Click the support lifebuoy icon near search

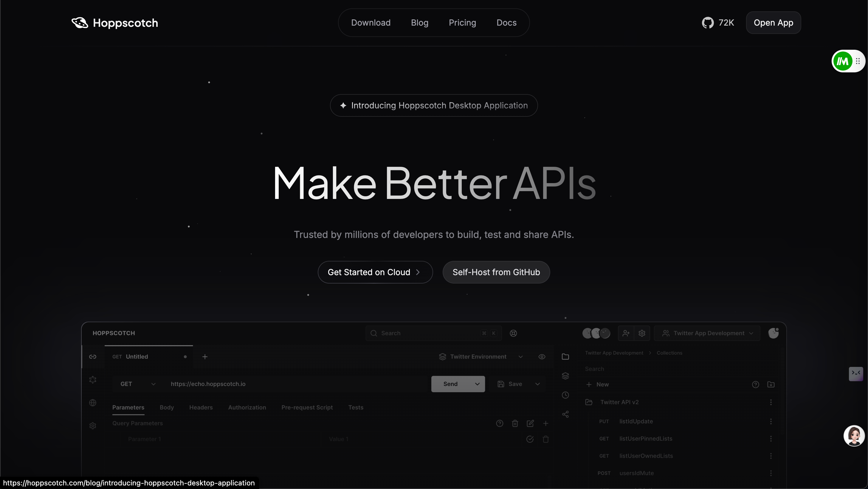pyautogui.click(x=513, y=333)
